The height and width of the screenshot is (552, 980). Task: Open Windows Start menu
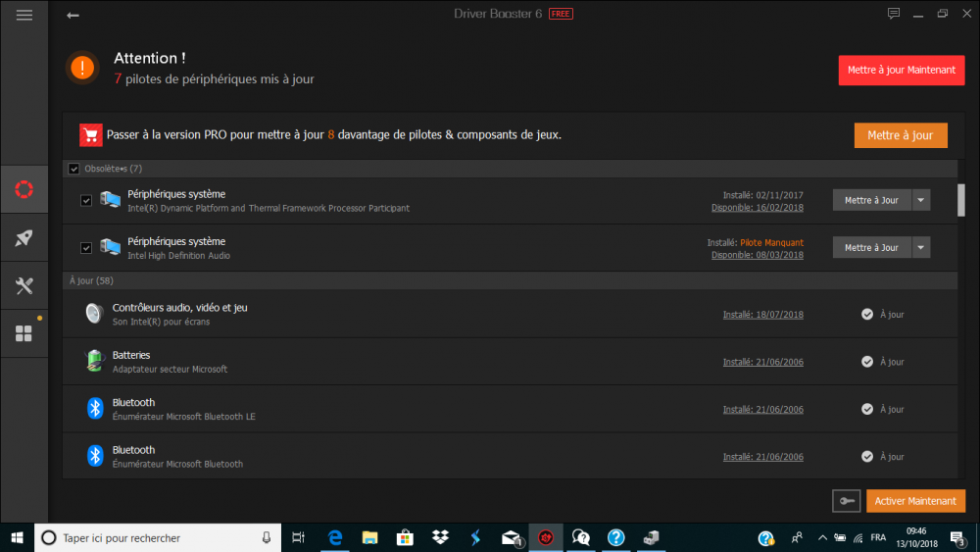(x=17, y=537)
